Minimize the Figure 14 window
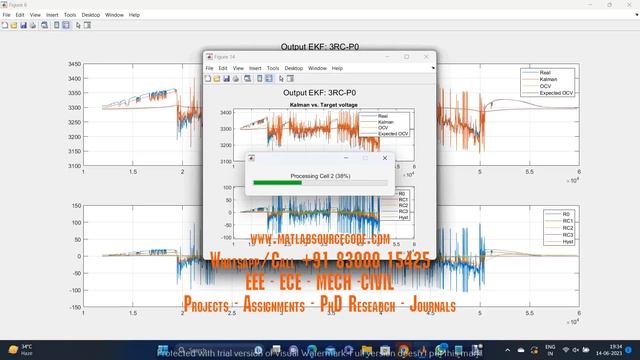 387,57
